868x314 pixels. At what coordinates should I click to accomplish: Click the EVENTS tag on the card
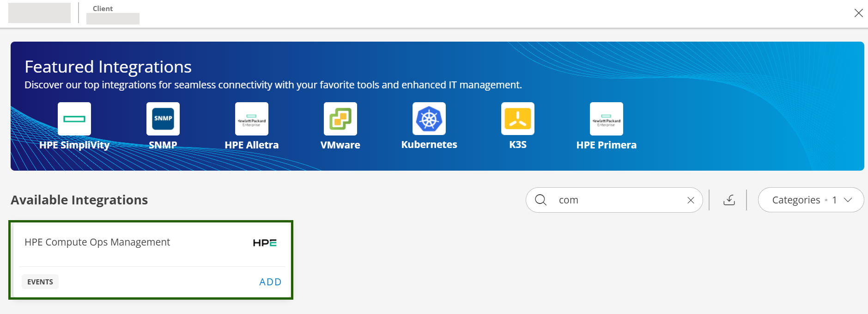point(40,282)
